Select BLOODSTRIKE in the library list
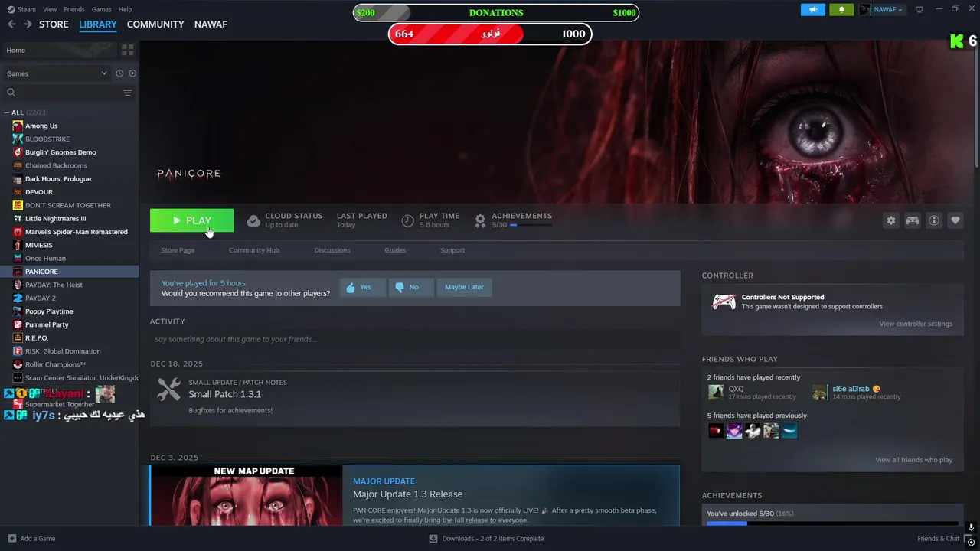 pos(47,139)
